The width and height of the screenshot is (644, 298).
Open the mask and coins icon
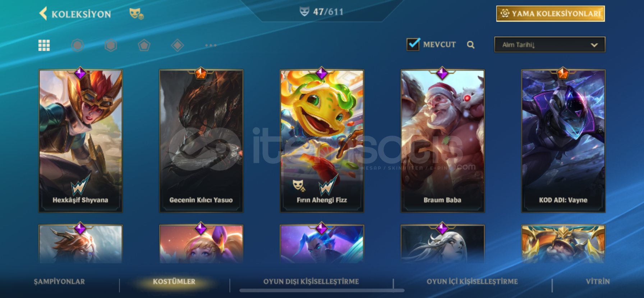[x=137, y=14]
